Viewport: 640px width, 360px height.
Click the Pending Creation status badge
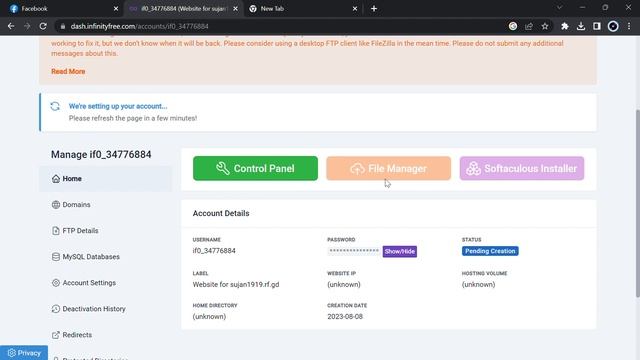(490, 251)
